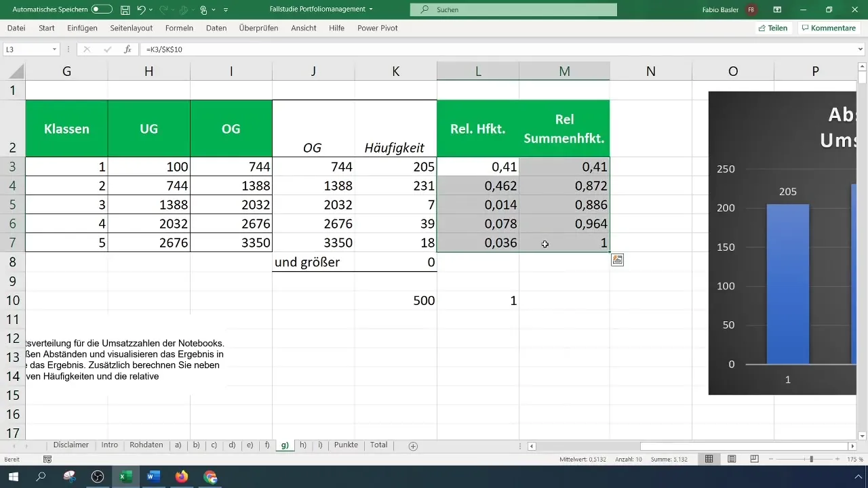
Task: Click the 175 % zoom level
Action: (855, 460)
